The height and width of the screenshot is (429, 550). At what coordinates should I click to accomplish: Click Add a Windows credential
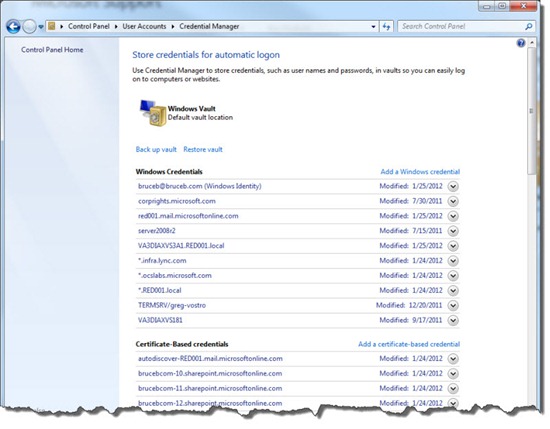click(x=420, y=172)
